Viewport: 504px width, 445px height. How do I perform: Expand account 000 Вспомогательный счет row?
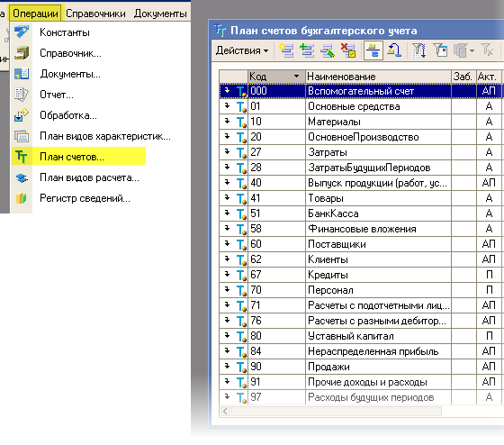(x=227, y=90)
